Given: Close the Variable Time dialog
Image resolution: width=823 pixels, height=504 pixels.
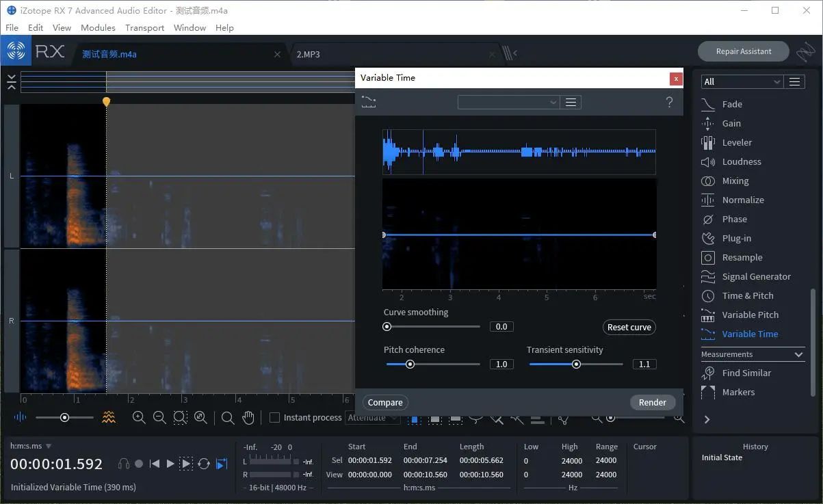Looking at the screenshot, I should pos(676,79).
